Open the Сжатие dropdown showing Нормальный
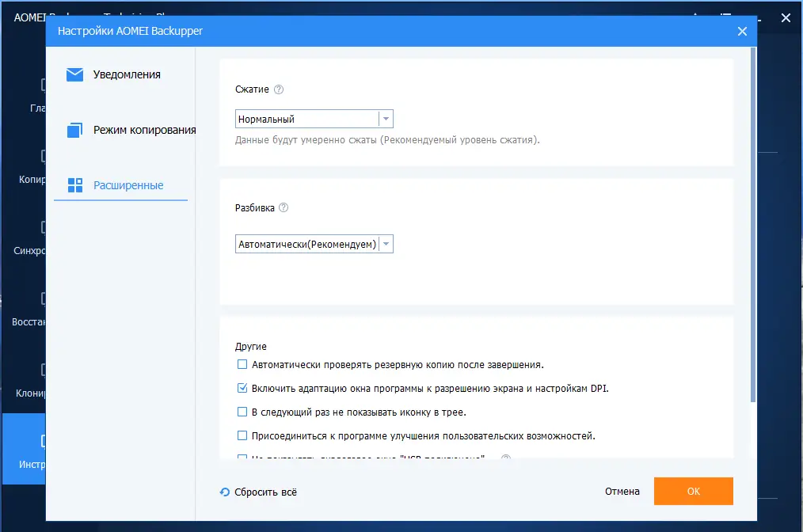The width and height of the screenshot is (803, 532). (314, 119)
